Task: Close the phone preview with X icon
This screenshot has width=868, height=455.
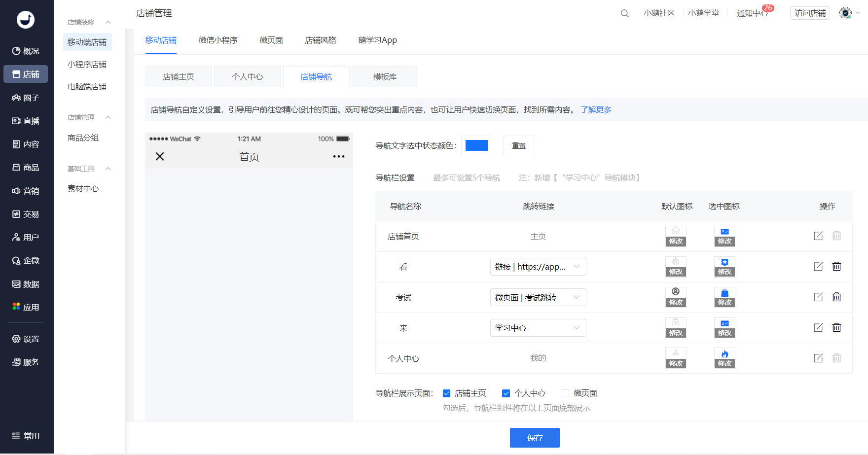Action: [160, 157]
